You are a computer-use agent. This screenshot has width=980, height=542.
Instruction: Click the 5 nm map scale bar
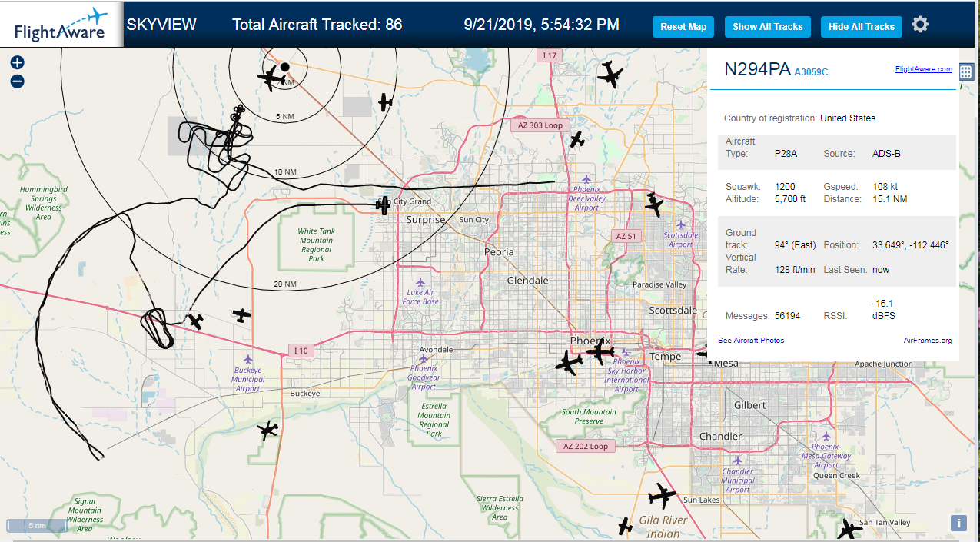(36, 526)
